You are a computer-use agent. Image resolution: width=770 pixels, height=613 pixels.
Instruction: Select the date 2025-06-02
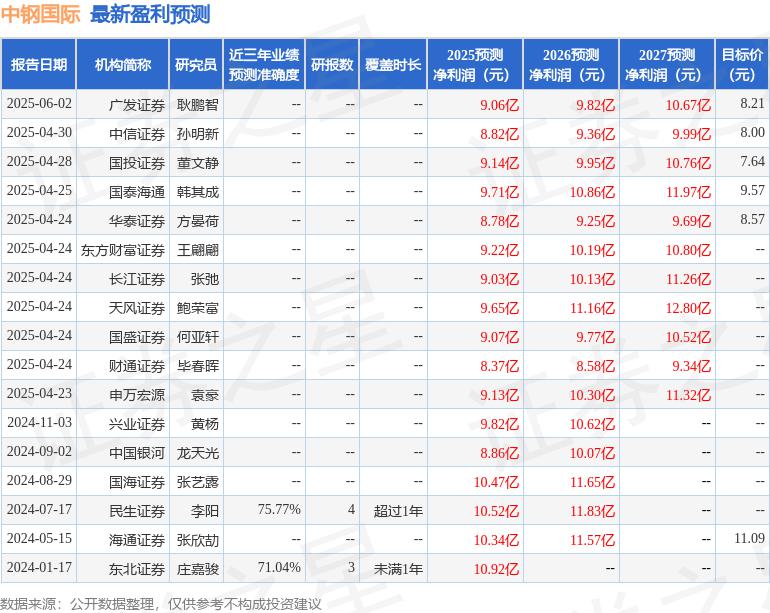(x=39, y=104)
